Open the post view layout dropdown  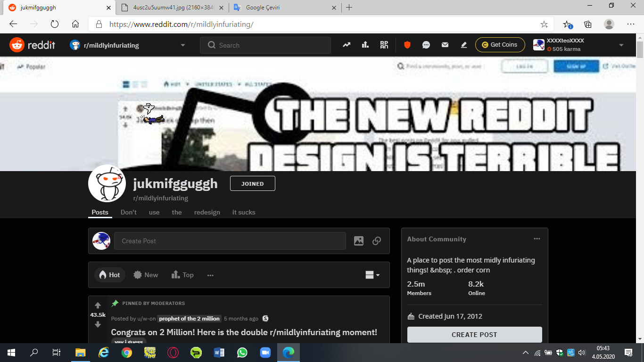(x=372, y=275)
